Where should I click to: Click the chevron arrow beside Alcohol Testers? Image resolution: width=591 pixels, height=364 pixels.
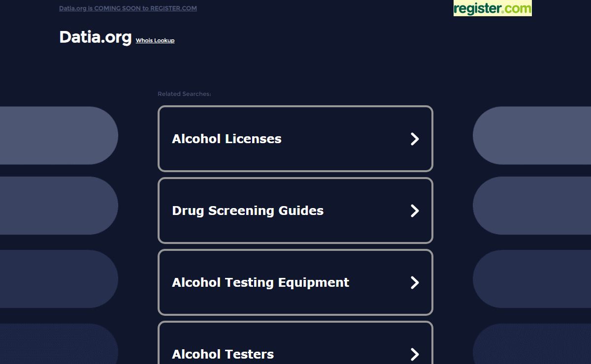tap(415, 354)
